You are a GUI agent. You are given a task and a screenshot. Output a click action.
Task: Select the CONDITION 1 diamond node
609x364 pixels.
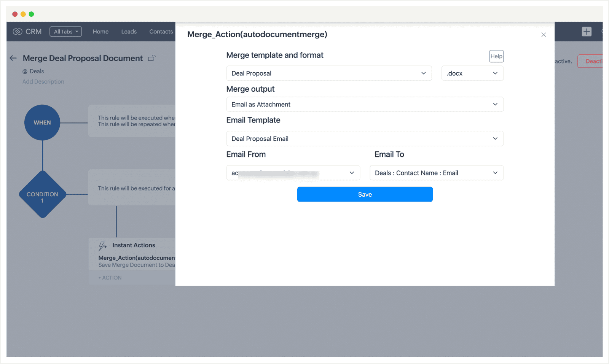42,194
